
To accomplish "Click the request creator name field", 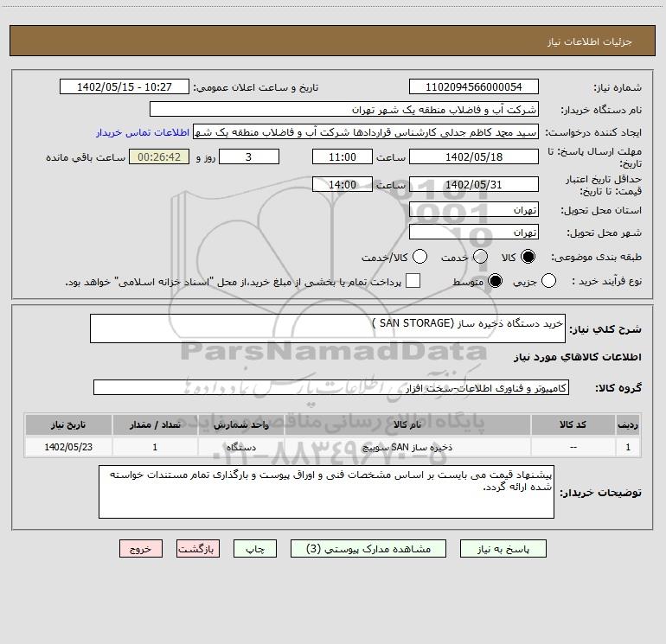I will tap(366, 131).
